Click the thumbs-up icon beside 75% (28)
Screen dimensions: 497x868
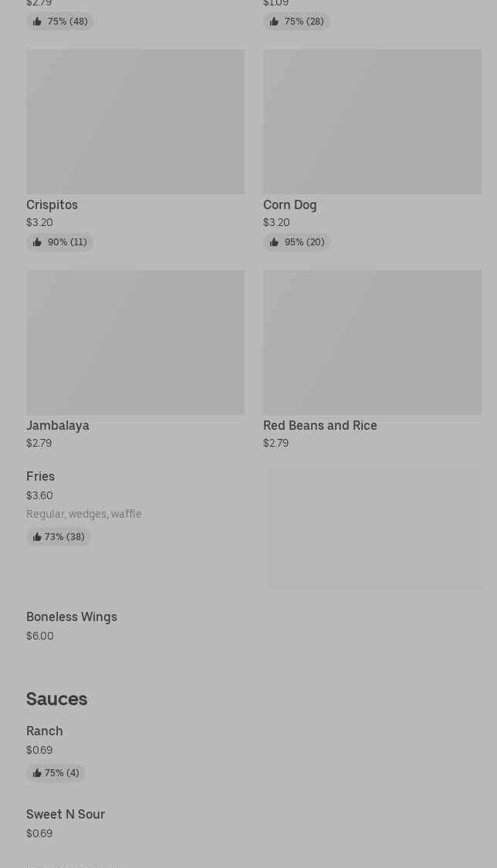pyautogui.click(x=274, y=22)
